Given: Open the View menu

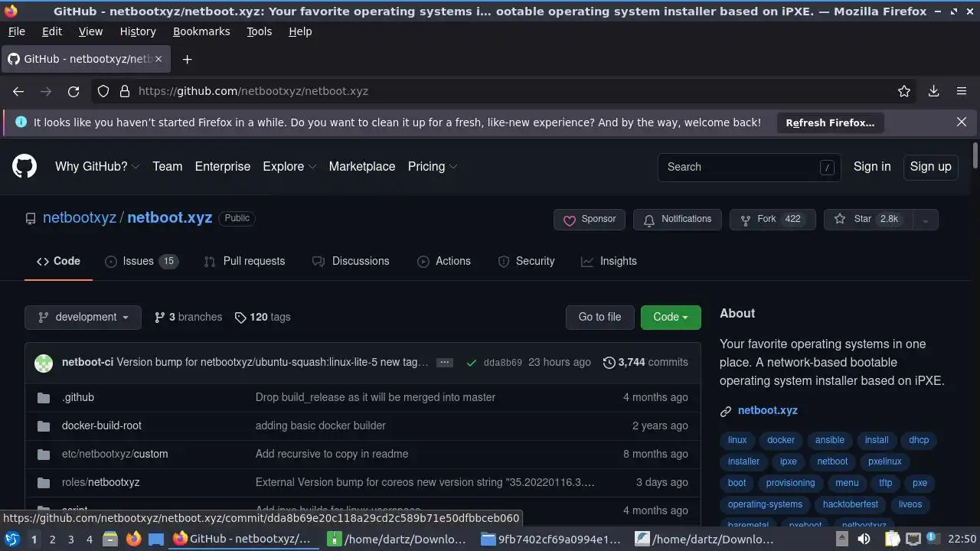Looking at the screenshot, I should 90,31.
